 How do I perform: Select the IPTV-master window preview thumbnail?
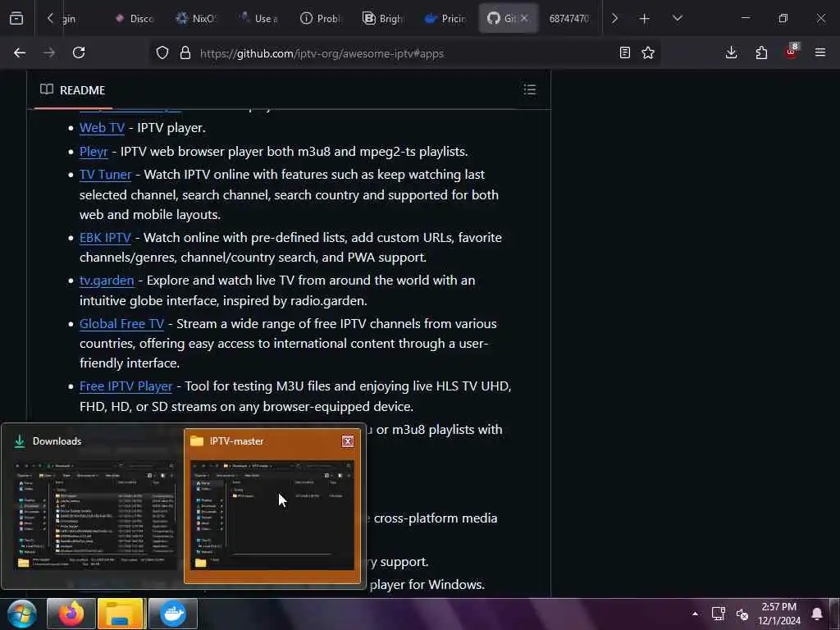point(272,505)
